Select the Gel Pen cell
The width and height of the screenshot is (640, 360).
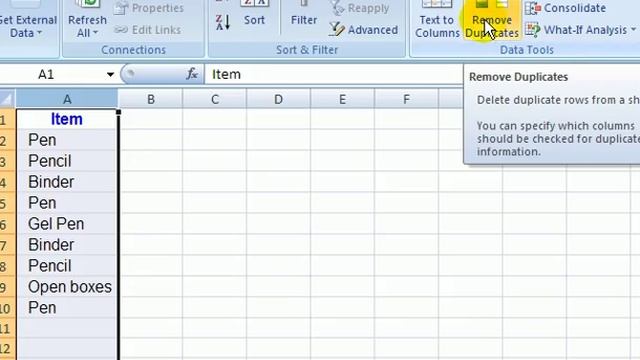pos(67,224)
